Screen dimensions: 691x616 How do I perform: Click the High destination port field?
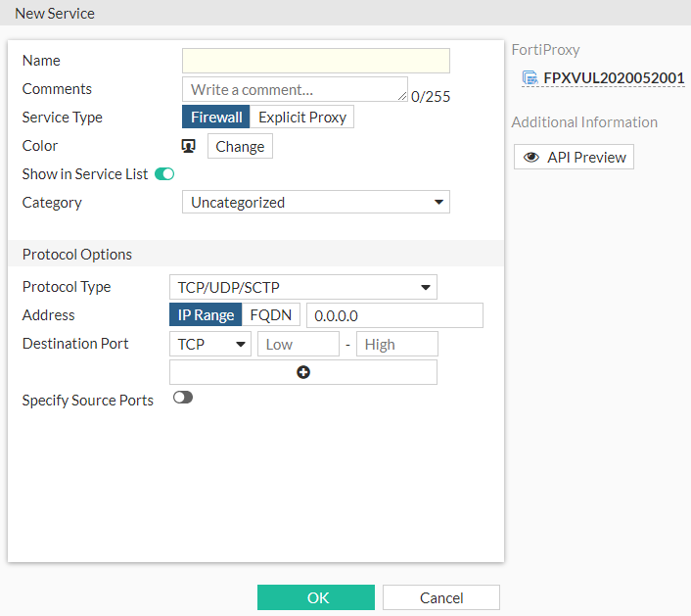[x=397, y=344]
